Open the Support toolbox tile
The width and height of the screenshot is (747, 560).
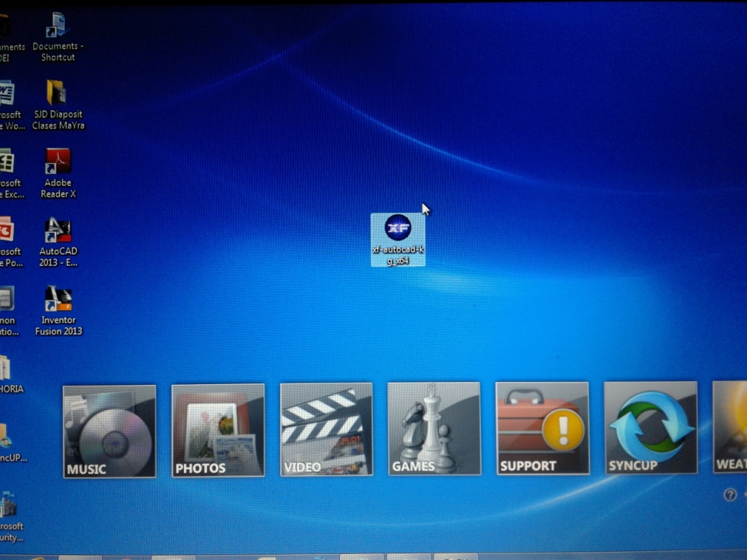[542, 428]
